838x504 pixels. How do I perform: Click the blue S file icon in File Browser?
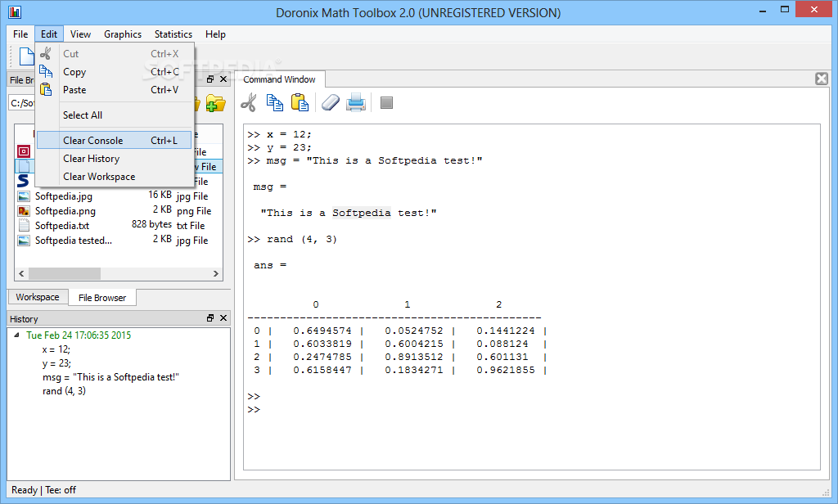point(23,181)
